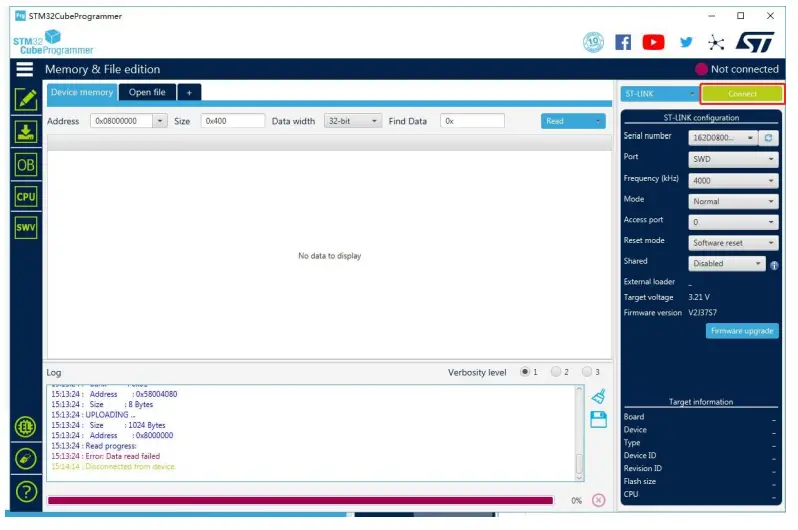
Task: Open ST community network icon
Action: coord(716,43)
